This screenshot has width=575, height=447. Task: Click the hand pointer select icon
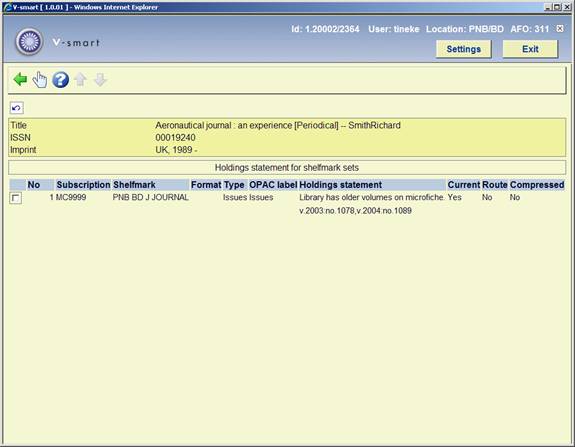(x=40, y=80)
